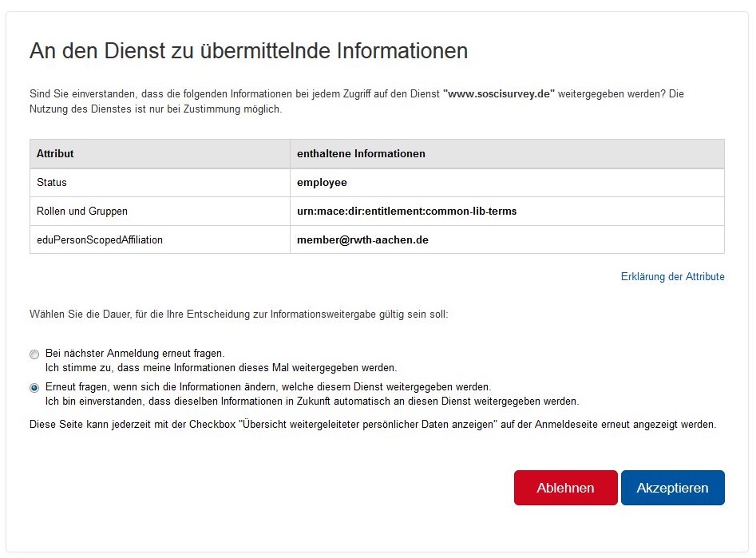
Task: Select the 'Status' table row
Action: point(50,182)
